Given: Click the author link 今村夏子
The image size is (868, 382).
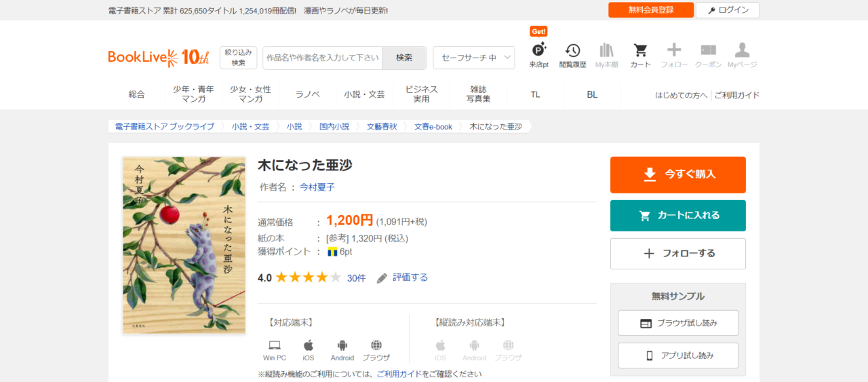Looking at the screenshot, I should coord(317,187).
